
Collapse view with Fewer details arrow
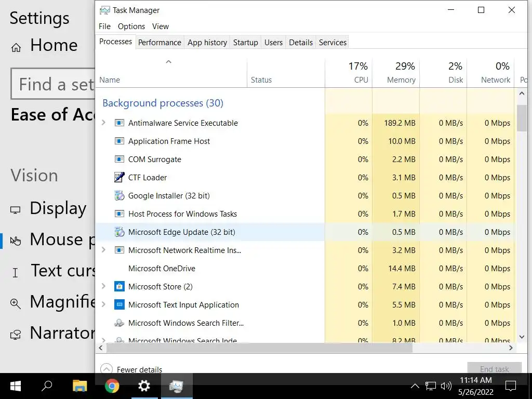point(106,369)
